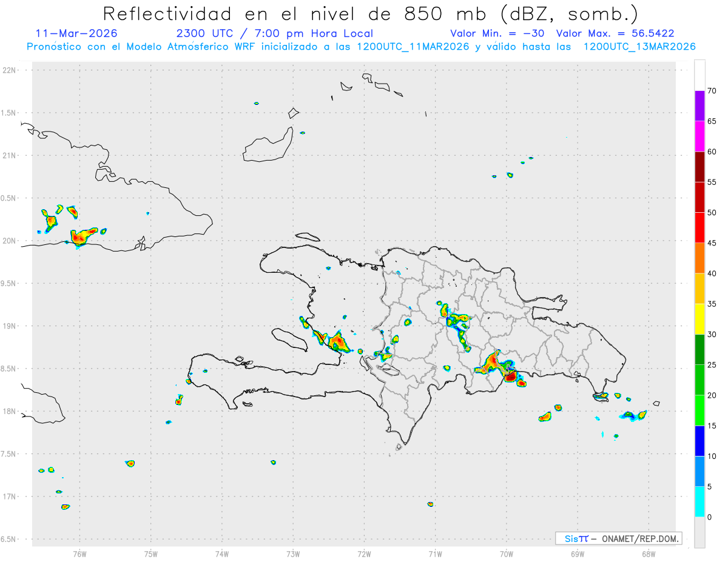Click the magenta 60–65 dBZ colorbar segment
The image size is (728, 562).
point(699,136)
